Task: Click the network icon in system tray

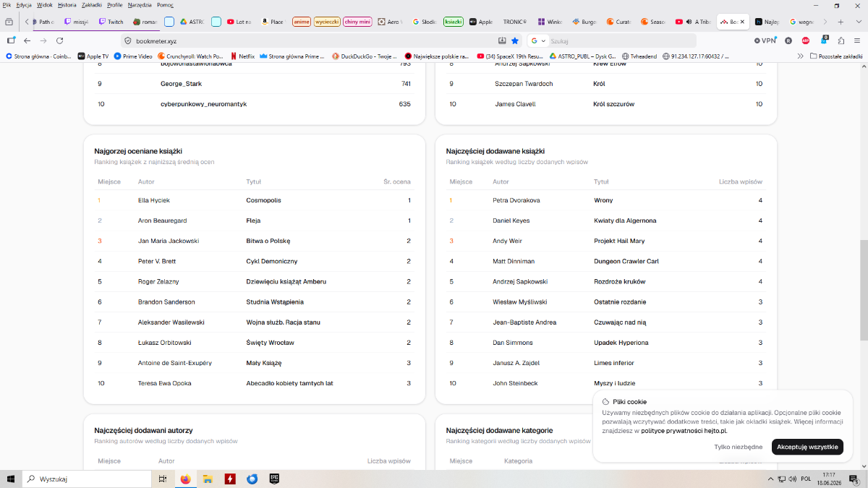Action: pos(782,479)
